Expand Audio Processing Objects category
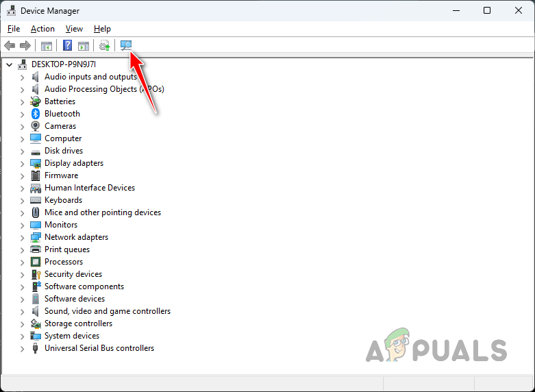Image resolution: width=535 pixels, height=392 pixels. [22, 90]
